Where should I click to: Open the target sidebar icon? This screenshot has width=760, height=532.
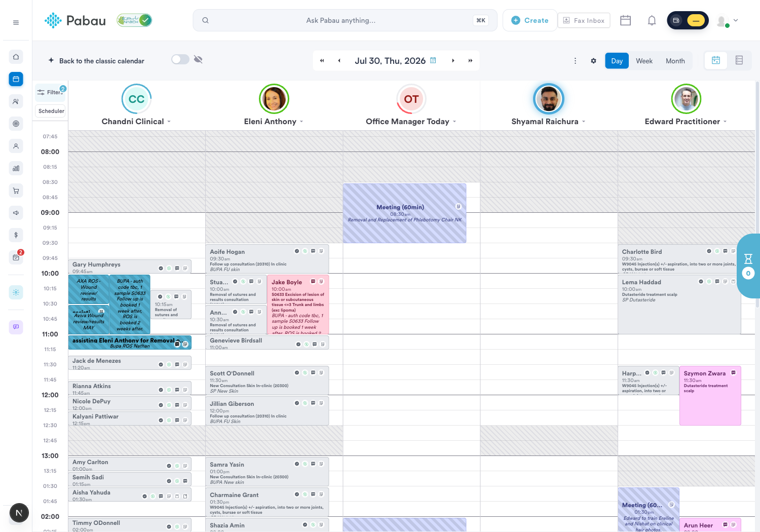point(16,124)
